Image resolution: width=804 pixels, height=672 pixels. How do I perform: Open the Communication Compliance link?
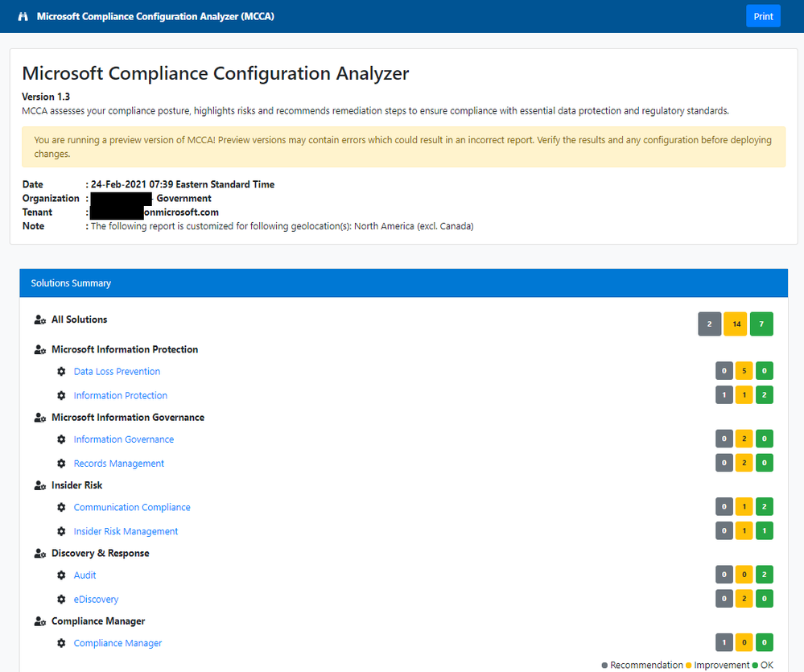[132, 507]
